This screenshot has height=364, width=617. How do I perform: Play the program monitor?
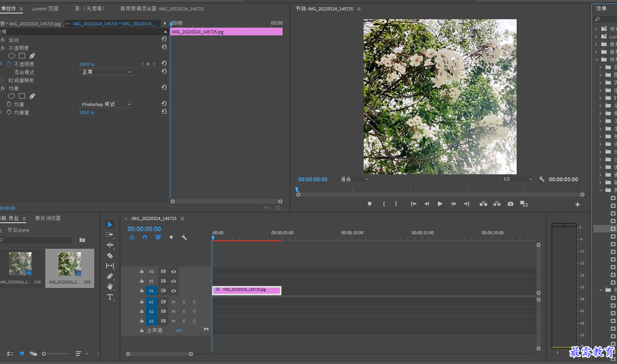point(440,204)
